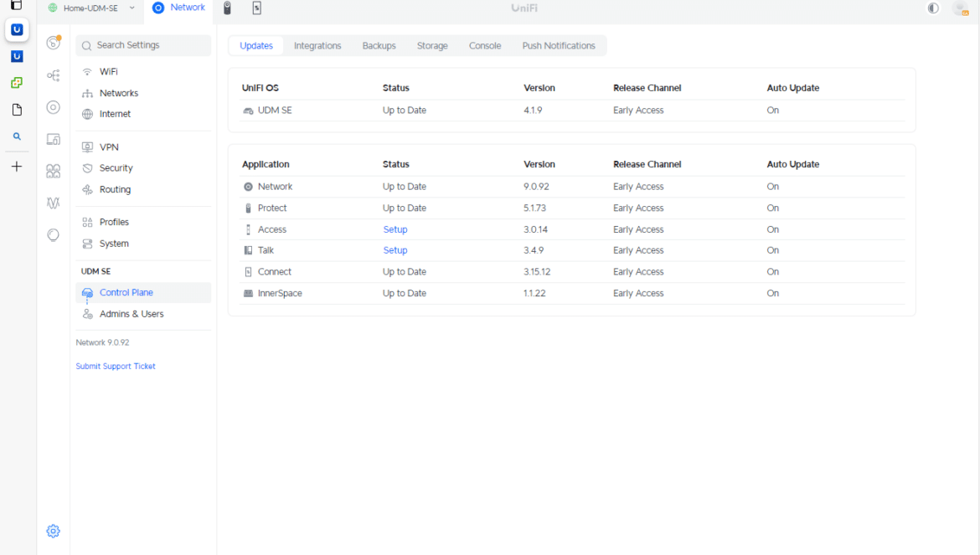Open the four-tile ports icon in the sidebar

pyautogui.click(x=54, y=171)
